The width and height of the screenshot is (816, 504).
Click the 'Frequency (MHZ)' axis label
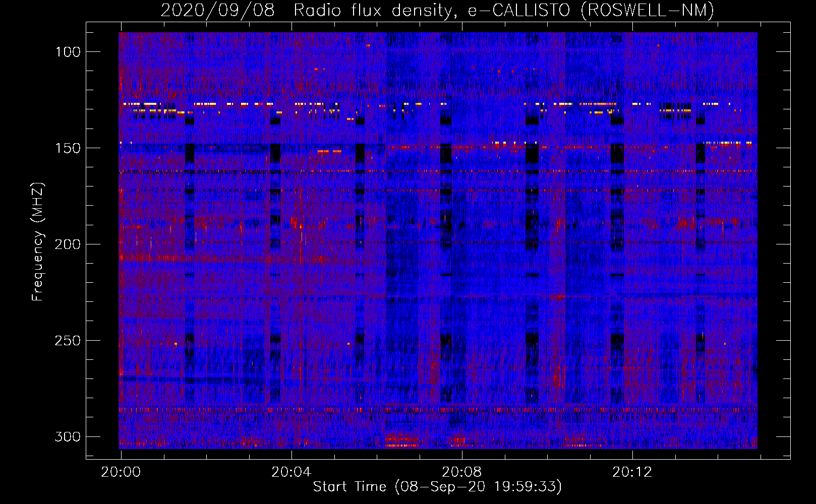pyautogui.click(x=38, y=242)
